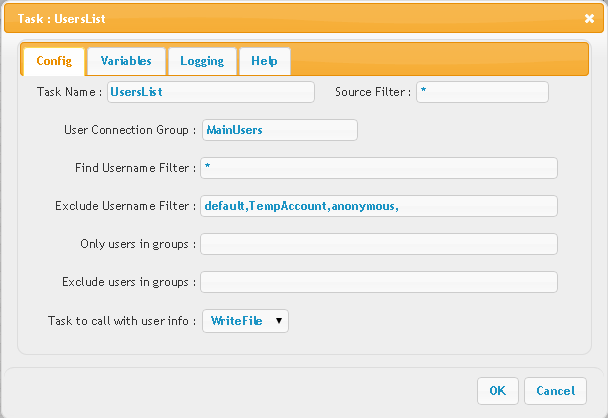The height and width of the screenshot is (418, 608).
Task: Click the Exclude Username Filter label
Action: tap(126, 206)
